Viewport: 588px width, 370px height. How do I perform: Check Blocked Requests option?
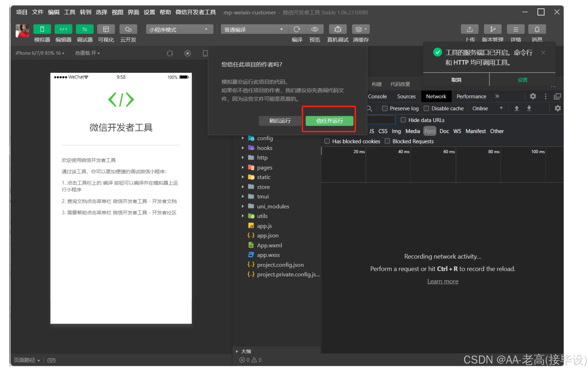tap(387, 141)
